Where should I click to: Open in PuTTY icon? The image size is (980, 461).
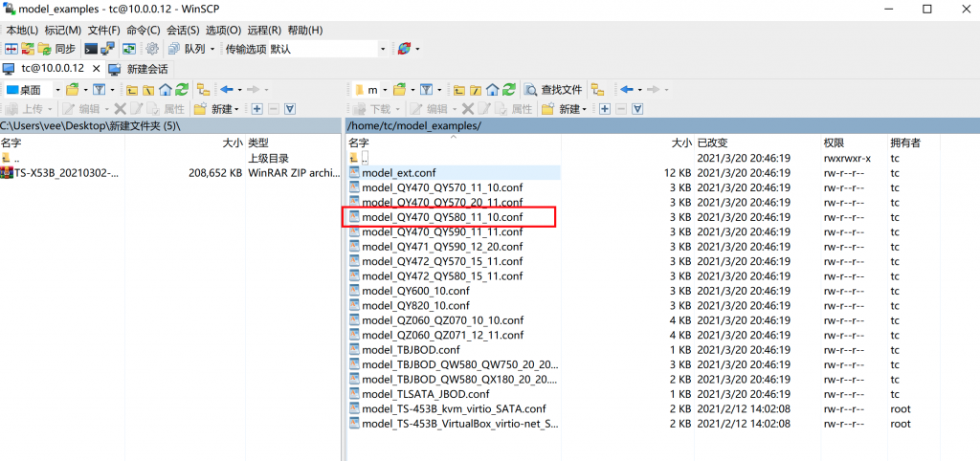coord(107,49)
